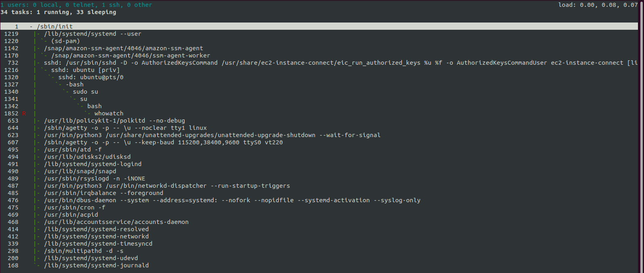Click the sshd: ubuntu [priv] entry
Image resolution: width=644 pixels, height=273 pixels.
[x=85, y=70]
